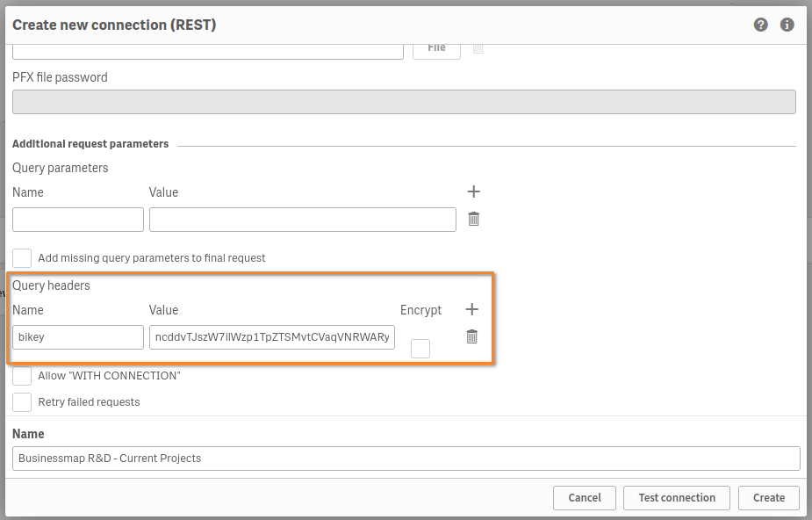Focus the PFX file password field
The width and height of the screenshot is (812, 520).
[404, 102]
